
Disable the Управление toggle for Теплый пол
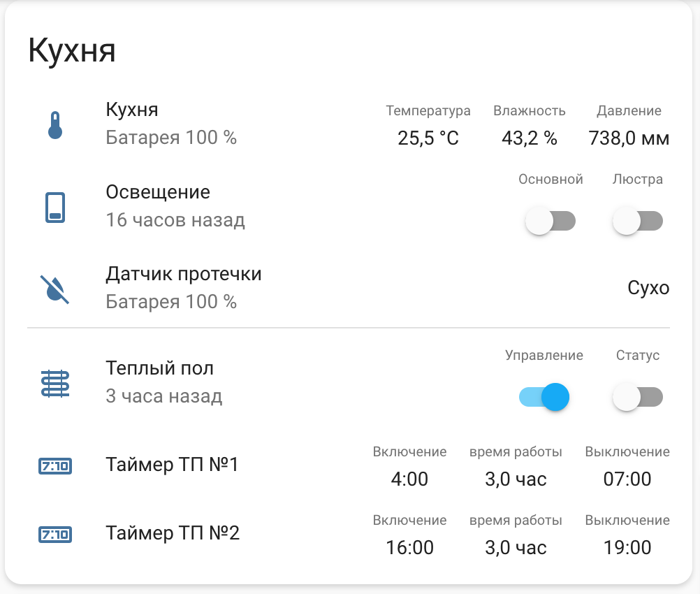click(x=544, y=396)
